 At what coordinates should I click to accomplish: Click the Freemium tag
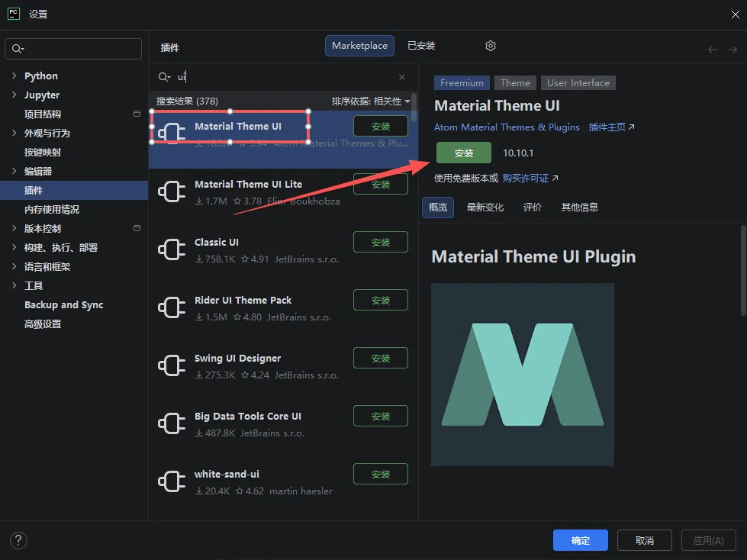pyautogui.click(x=462, y=83)
